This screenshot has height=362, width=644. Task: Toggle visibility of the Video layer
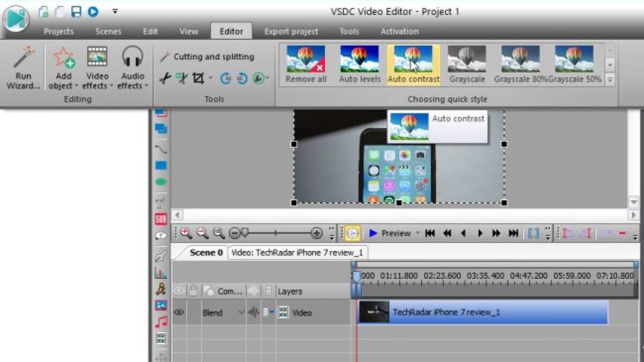coord(180,312)
